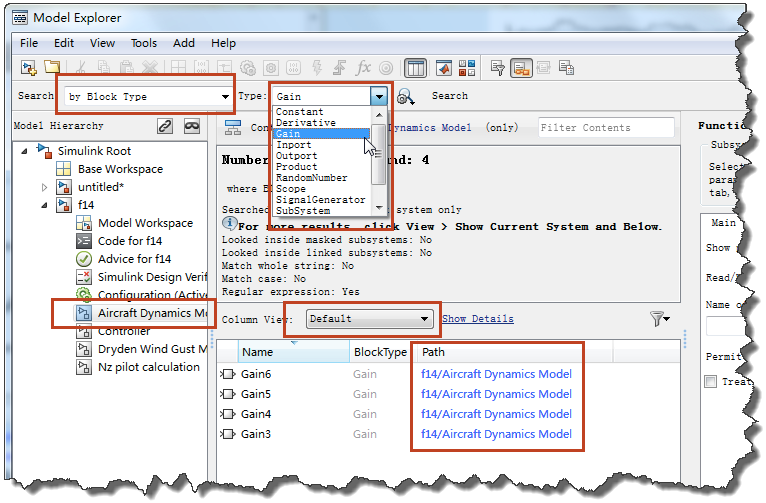This screenshot has height=503, width=766.
Task: Click the Add Configuration Set gear icon
Action: tap(248, 68)
